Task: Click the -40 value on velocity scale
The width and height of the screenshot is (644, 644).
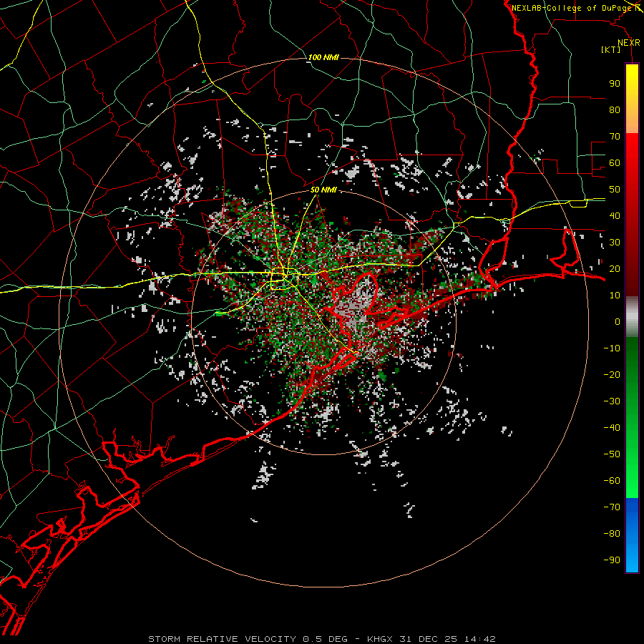Action: [x=612, y=428]
